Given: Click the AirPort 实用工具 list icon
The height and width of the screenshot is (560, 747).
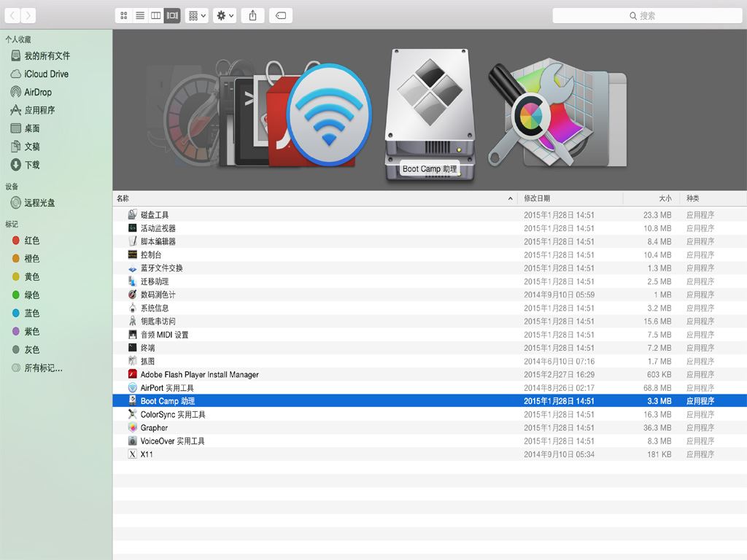Looking at the screenshot, I should [x=133, y=388].
